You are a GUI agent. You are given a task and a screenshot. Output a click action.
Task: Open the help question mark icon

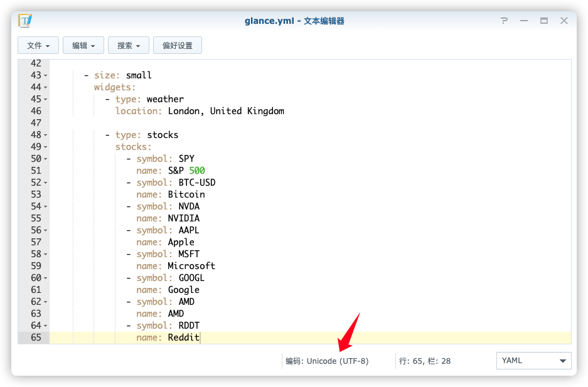pos(504,21)
